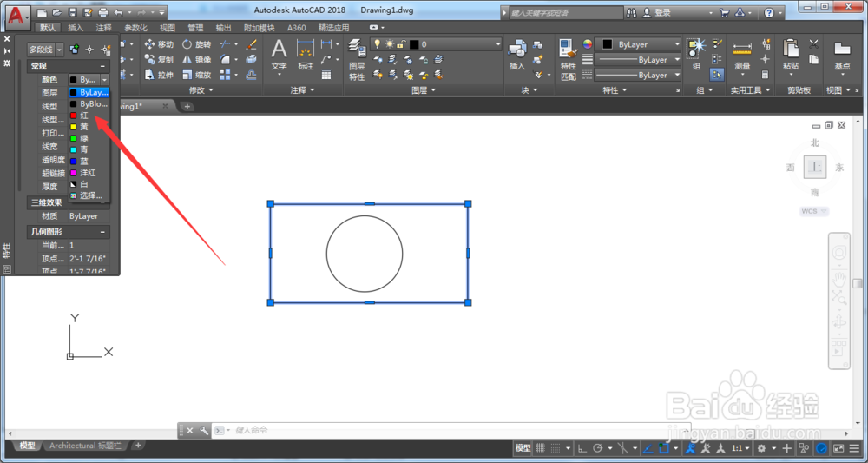Click the 模型 button in status bar
The image size is (868, 463).
523,448
